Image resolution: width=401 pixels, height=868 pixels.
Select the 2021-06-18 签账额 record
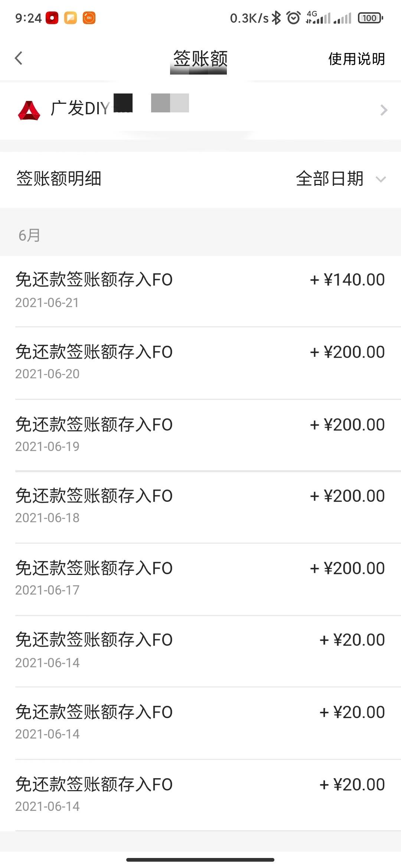200,507
